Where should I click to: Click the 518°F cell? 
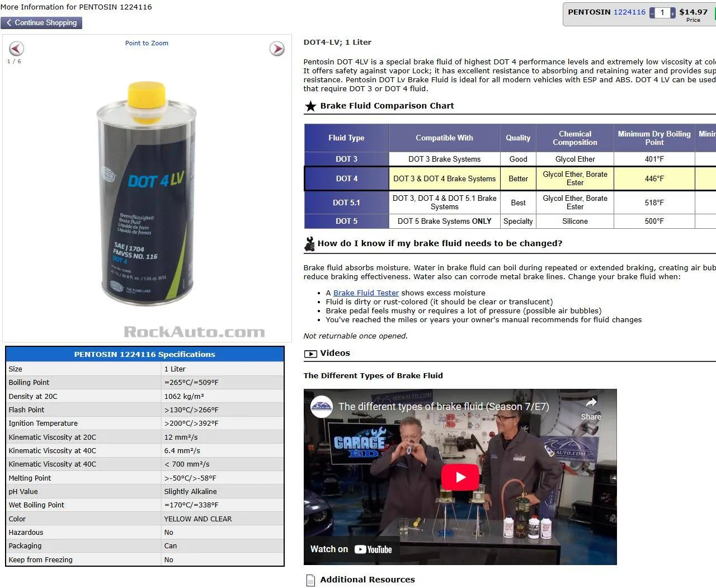[654, 203]
